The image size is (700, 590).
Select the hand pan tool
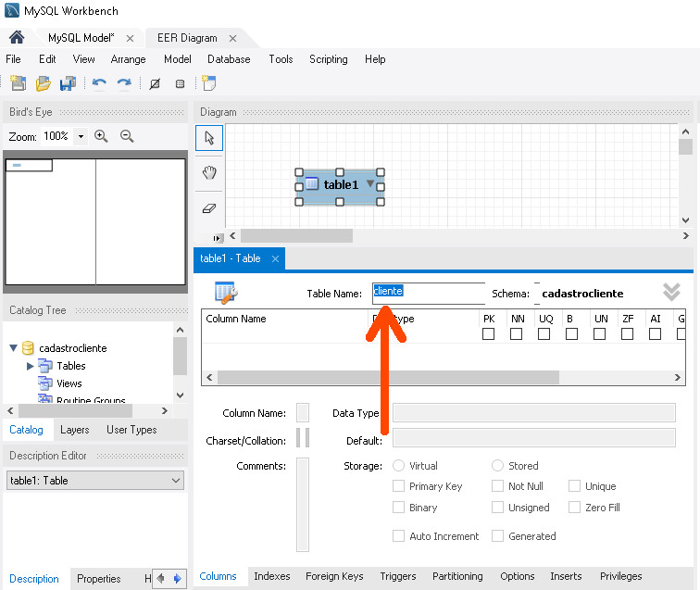click(x=209, y=173)
